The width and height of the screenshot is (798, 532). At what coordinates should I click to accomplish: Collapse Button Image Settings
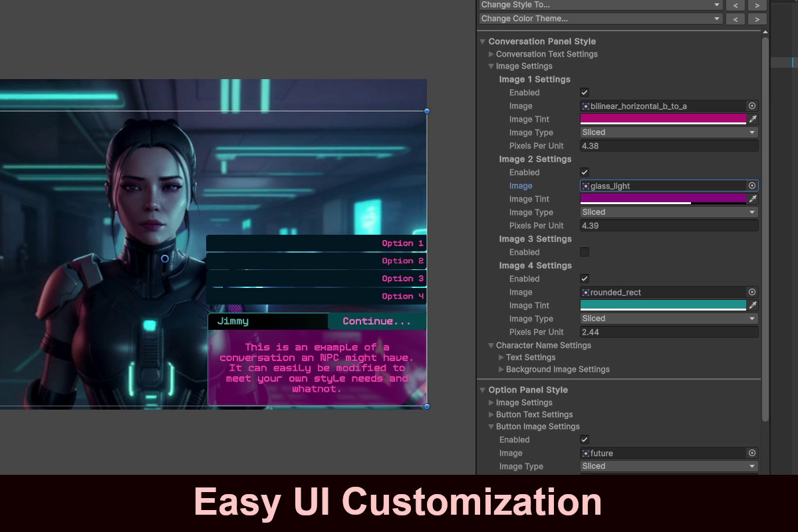491,426
